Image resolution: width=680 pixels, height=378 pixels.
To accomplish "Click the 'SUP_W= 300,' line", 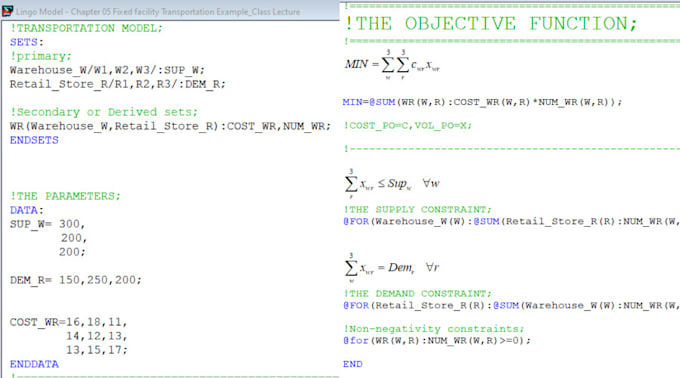I will pos(48,224).
